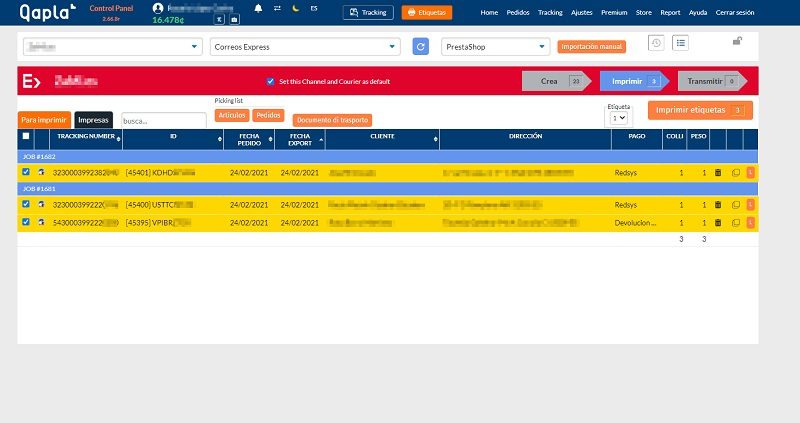Open the Pedidos menu
The image size is (800, 423).
coord(518,12)
